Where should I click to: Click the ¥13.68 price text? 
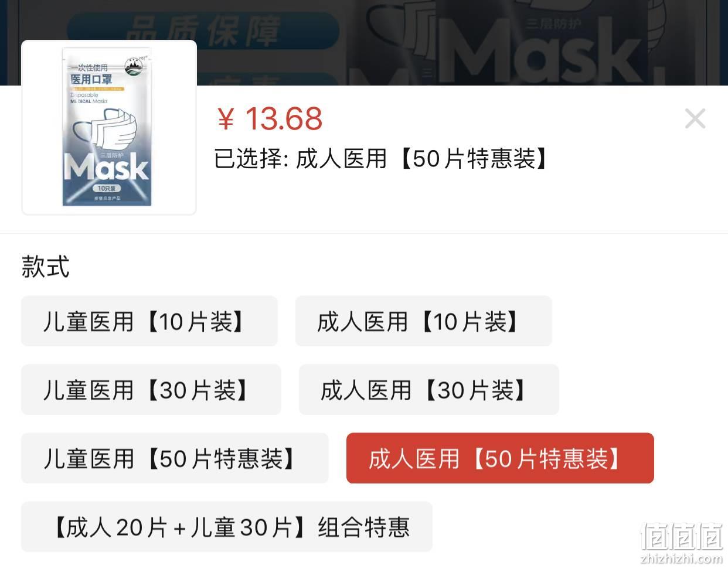269,119
